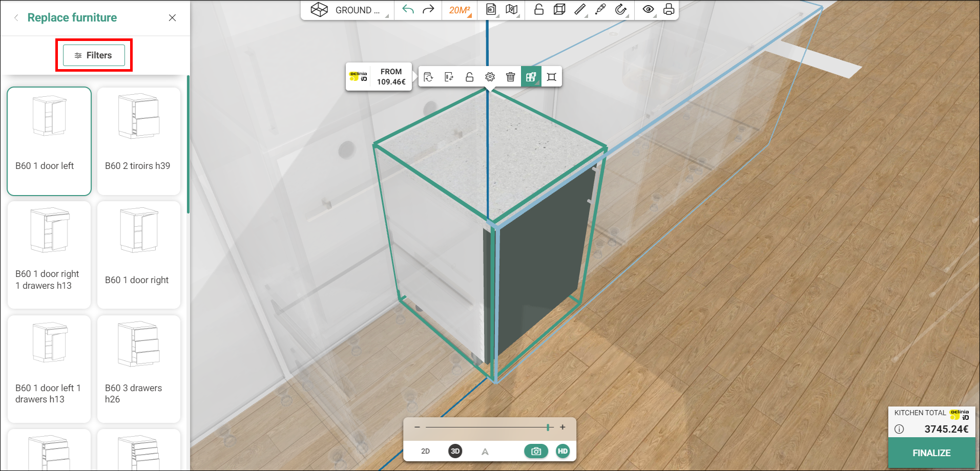Click the Replace furniture panel title

coord(72,17)
